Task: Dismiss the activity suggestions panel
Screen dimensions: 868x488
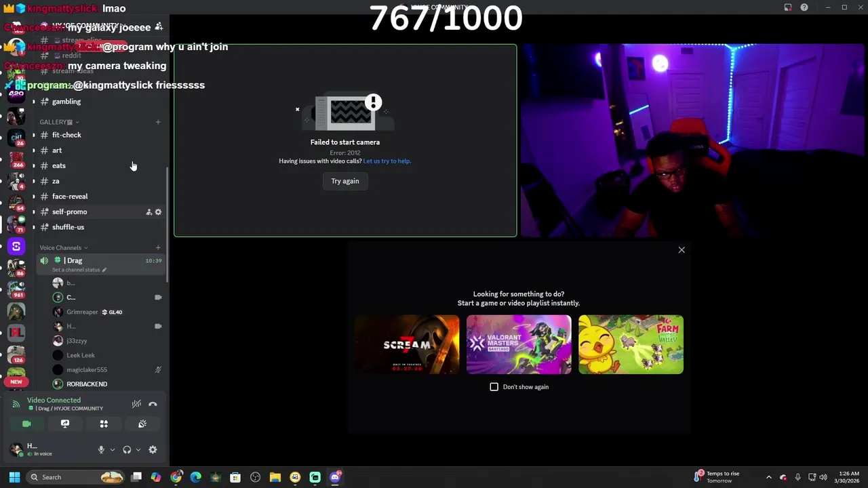Action: click(682, 250)
